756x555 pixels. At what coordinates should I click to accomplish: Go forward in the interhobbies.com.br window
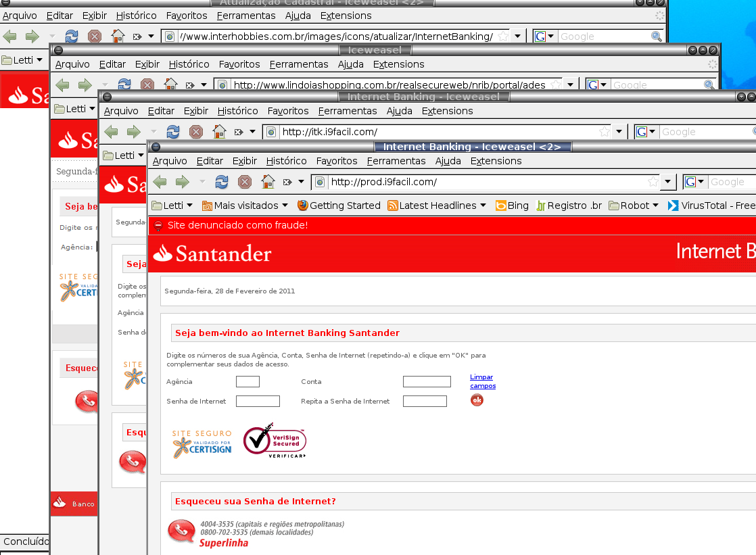tap(32, 36)
